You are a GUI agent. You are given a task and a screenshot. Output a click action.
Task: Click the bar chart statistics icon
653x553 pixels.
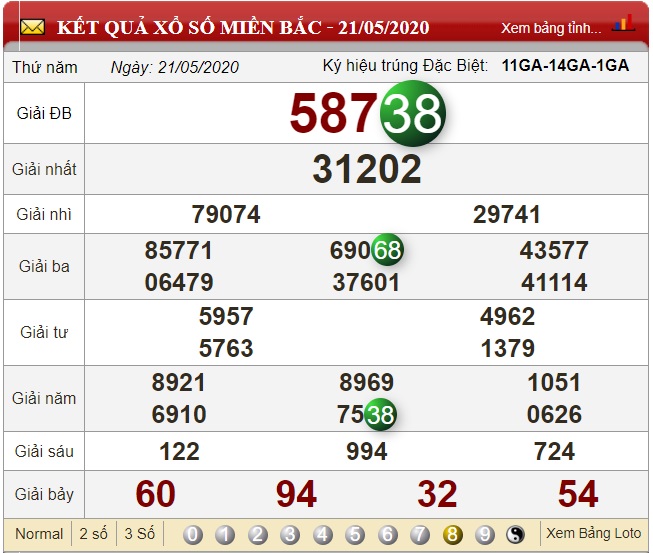pyautogui.click(x=623, y=23)
